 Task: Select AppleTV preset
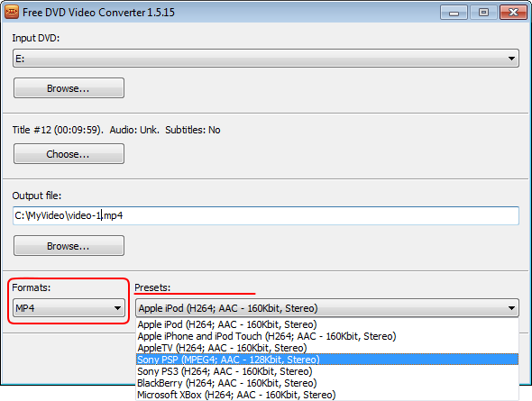[327, 348]
